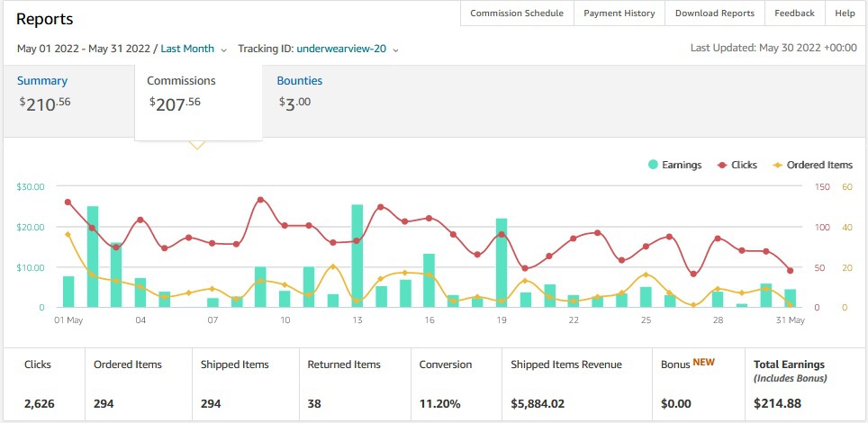The image size is (868, 423).
Task: Click the 13 May earnings bar
Action: pyautogui.click(x=357, y=256)
